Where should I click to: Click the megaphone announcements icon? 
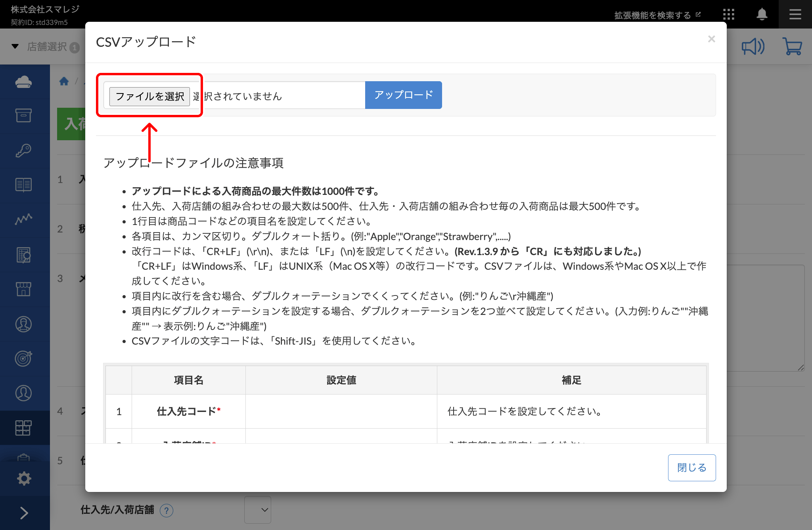[x=753, y=47]
